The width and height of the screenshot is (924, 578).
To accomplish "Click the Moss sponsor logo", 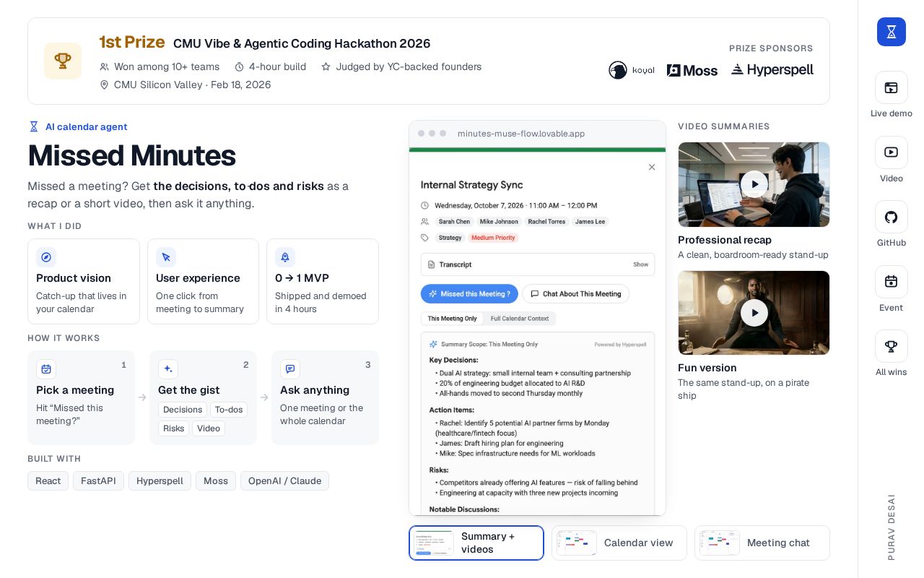I will [x=692, y=70].
